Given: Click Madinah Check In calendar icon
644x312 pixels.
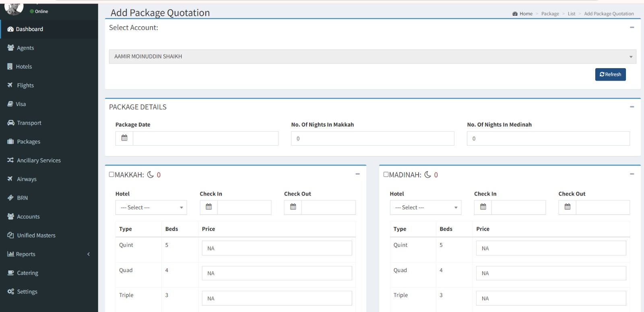Looking at the screenshot, I should (483, 207).
